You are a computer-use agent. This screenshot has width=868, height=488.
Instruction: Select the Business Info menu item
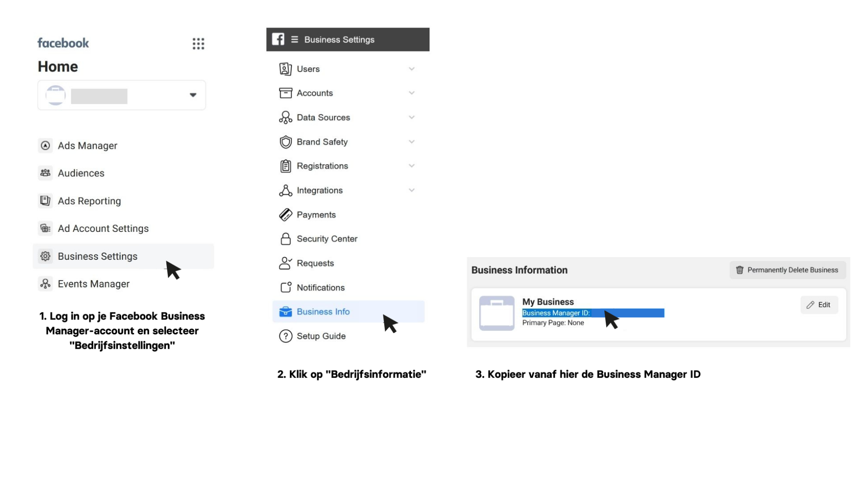(322, 311)
